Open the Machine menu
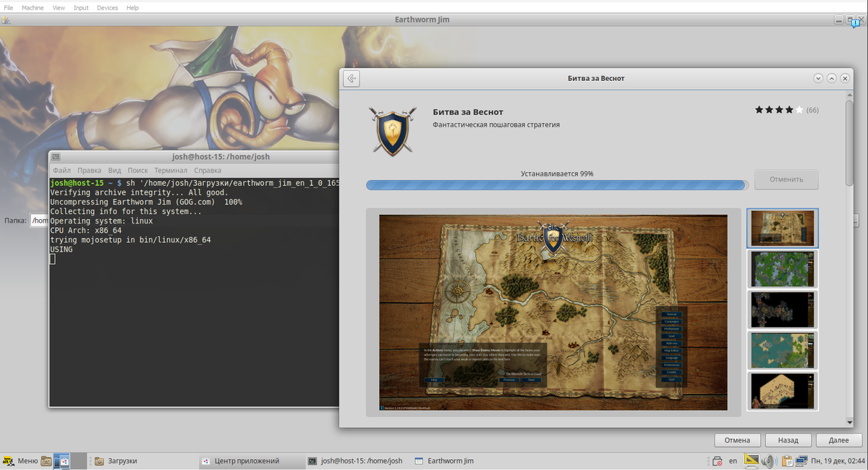Screen dimensions: 868x470 pos(33,7)
